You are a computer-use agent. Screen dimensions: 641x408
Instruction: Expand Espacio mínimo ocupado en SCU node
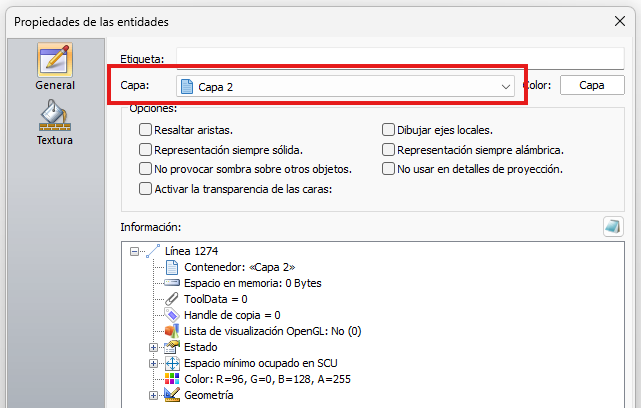tap(153, 363)
